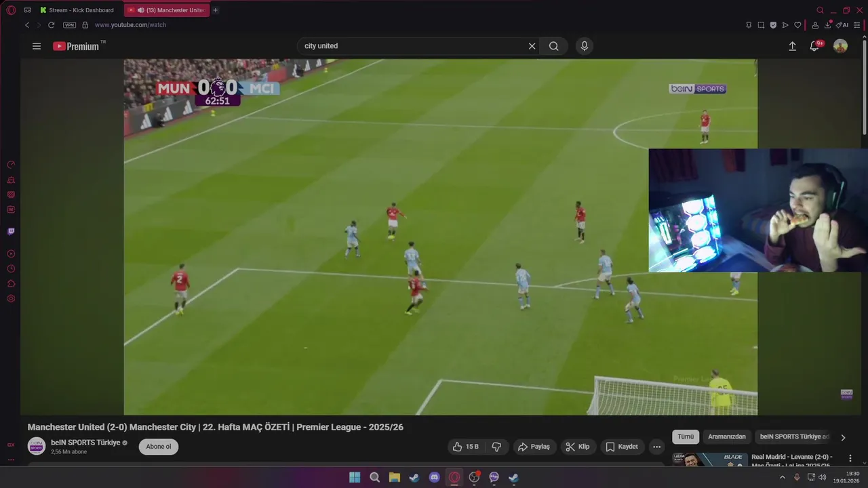The image size is (868, 488).
Task: Open beIN SPORTS Türkiye channel name link
Action: [x=85, y=443]
